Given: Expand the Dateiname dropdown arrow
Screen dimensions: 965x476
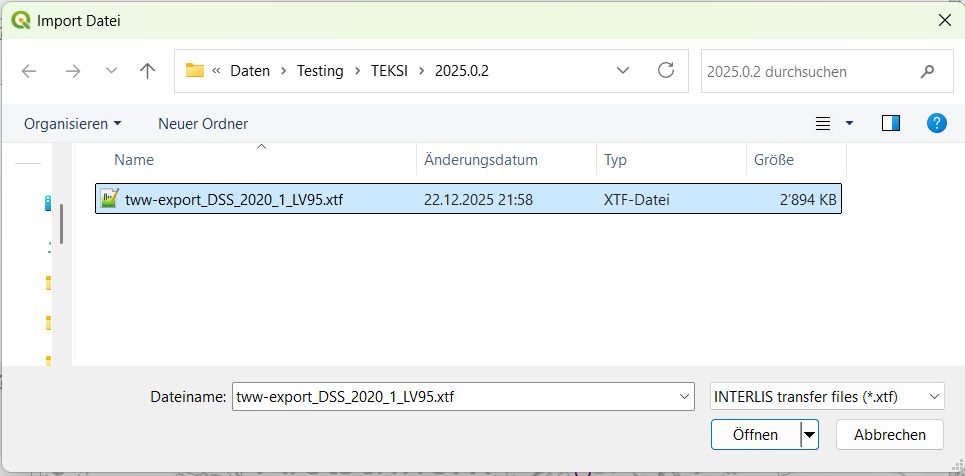Looking at the screenshot, I should [684, 397].
